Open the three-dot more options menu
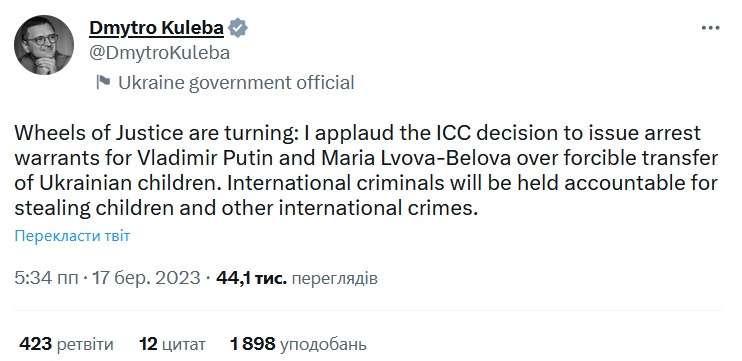Image resolution: width=742 pixels, height=361 pixels. pyautogui.click(x=710, y=28)
